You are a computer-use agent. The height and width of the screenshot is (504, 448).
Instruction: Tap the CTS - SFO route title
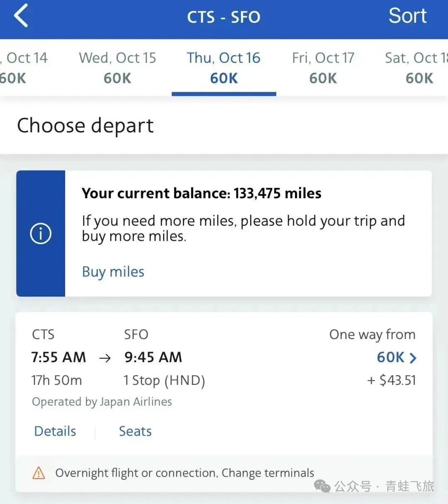coord(224,17)
